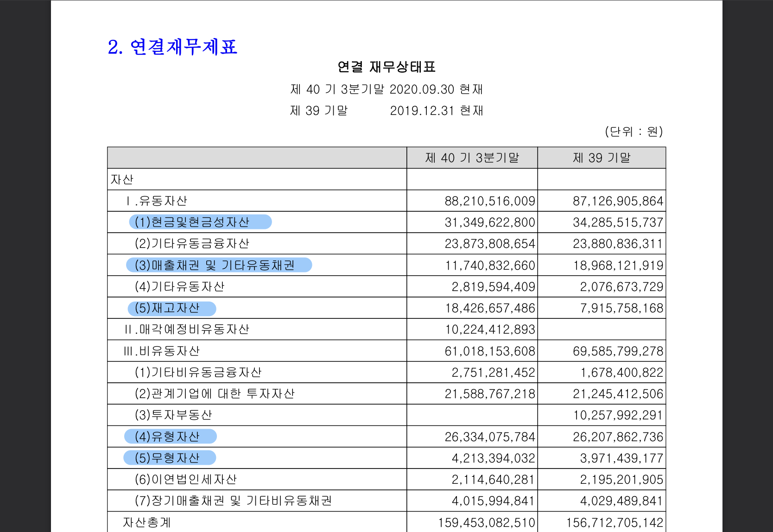Select the title '연결 재무상태표'
Viewport: 773px width, 532px height.
click(x=386, y=67)
